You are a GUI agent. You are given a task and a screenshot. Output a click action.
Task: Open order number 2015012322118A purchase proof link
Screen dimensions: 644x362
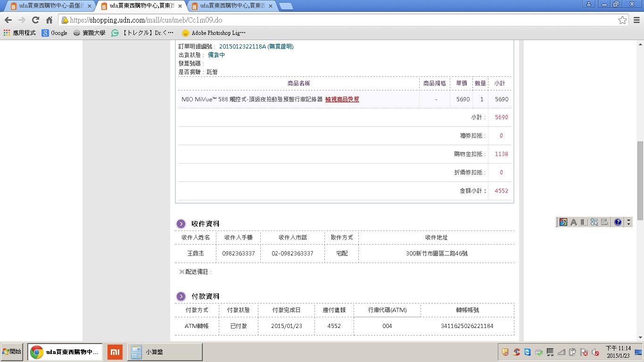click(256, 47)
